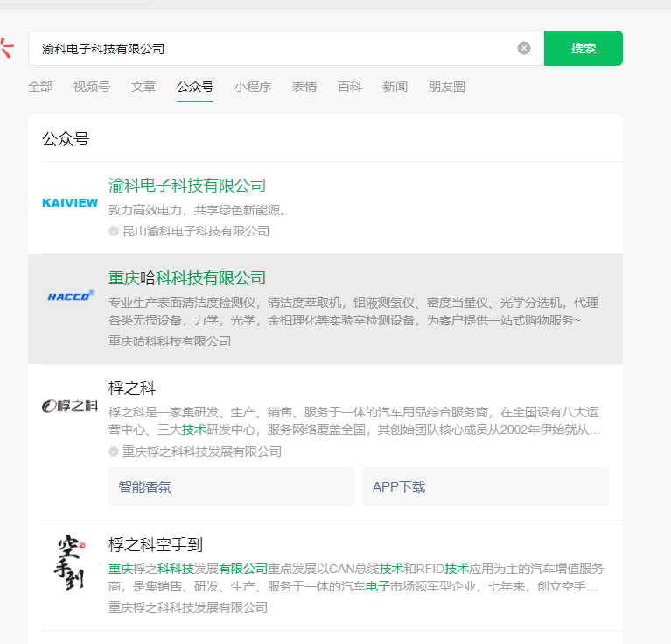Screen dimensions: 671x644
Task: Click the description starting 桴之科是一家集研发
Action: 354,421
